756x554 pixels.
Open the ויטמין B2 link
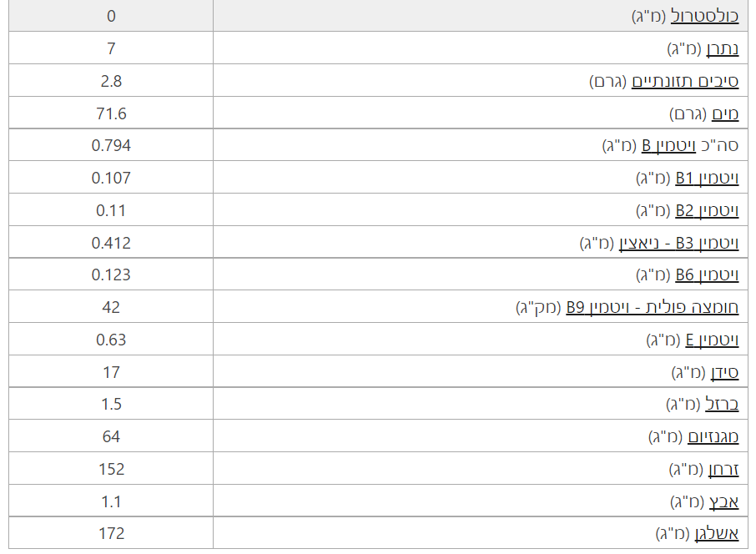click(x=707, y=210)
